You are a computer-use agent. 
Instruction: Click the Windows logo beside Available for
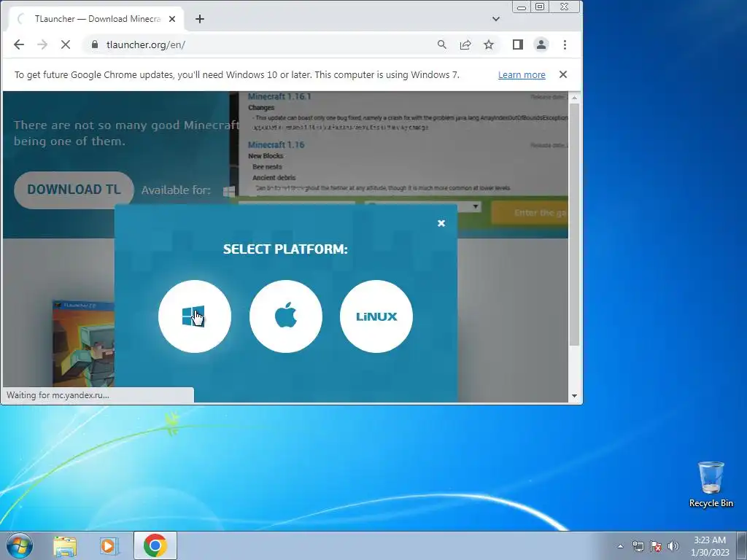coord(229,191)
